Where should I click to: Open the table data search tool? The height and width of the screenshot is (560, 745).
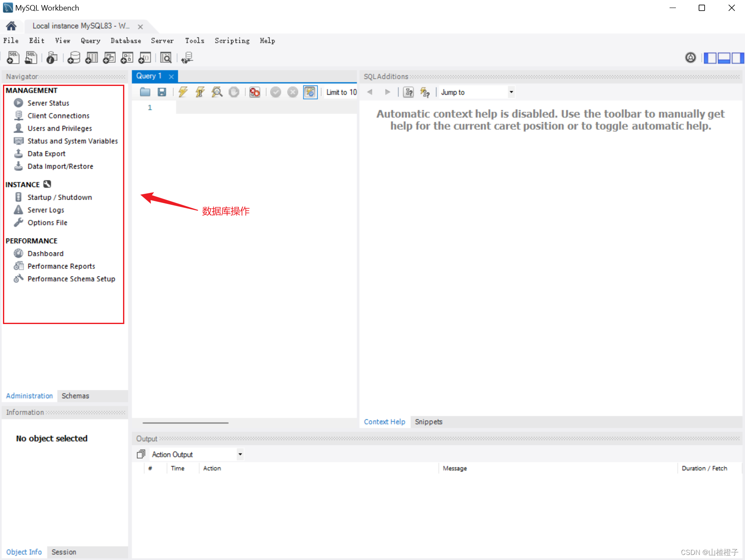pyautogui.click(x=166, y=58)
